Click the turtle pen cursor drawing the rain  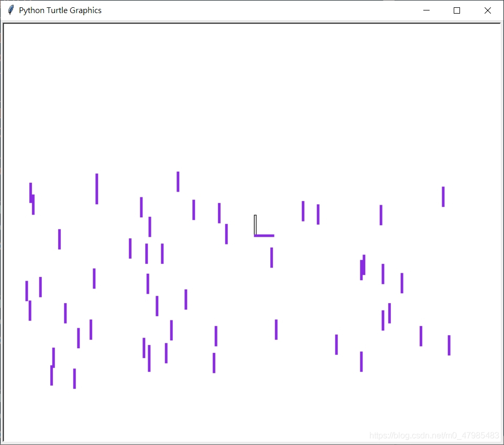(x=255, y=224)
